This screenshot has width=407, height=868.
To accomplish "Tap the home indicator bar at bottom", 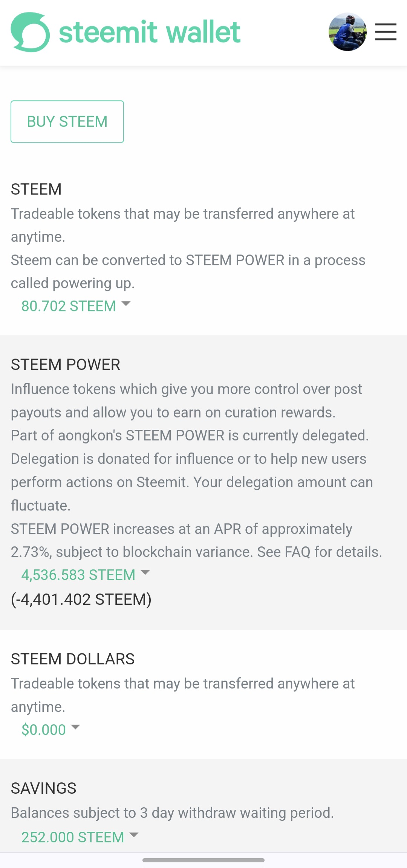I will [x=203, y=860].
